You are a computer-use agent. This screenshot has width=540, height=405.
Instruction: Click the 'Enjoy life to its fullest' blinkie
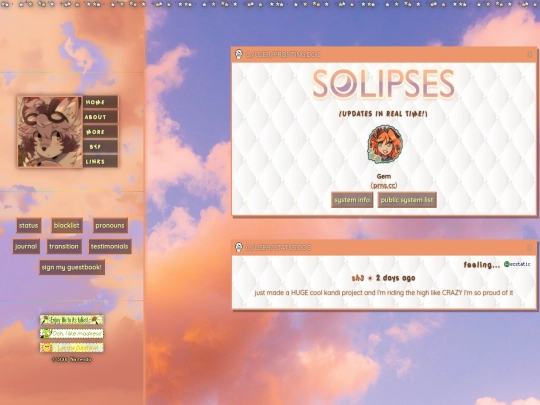[72, 320]
